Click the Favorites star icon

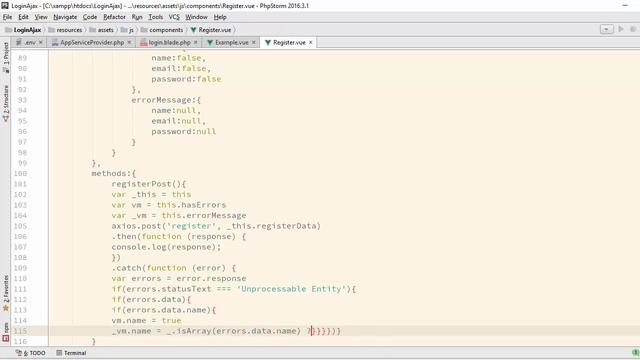(x=6, y=308)
